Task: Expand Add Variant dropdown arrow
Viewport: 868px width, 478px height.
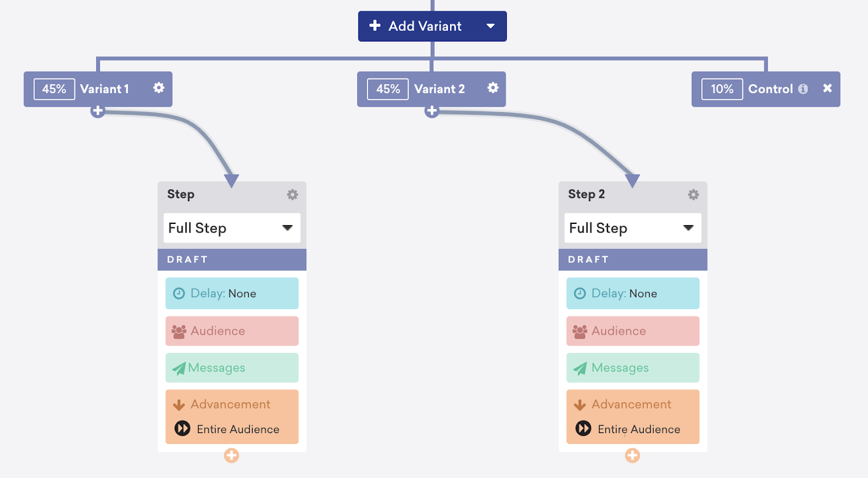Action: point(490,26)
